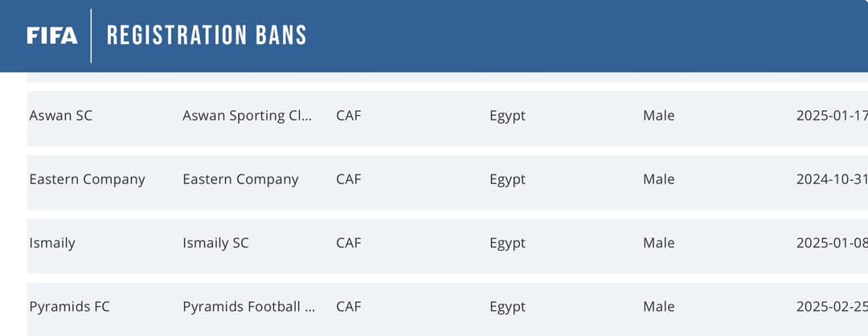Click Egypt country in Eastern Company row

[x=508, y=180]
